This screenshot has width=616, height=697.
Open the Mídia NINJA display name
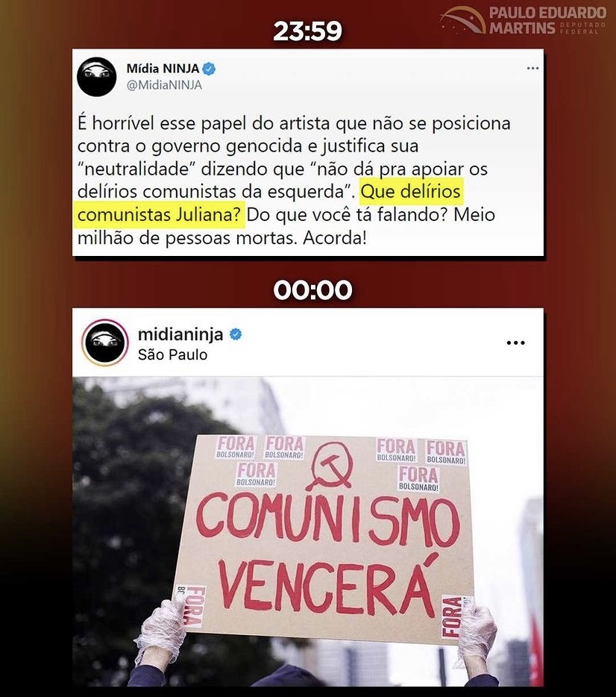click(163, 69)
